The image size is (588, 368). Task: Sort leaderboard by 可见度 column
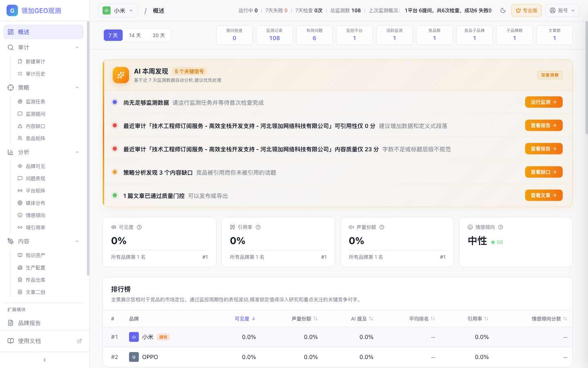pos(245,319)
